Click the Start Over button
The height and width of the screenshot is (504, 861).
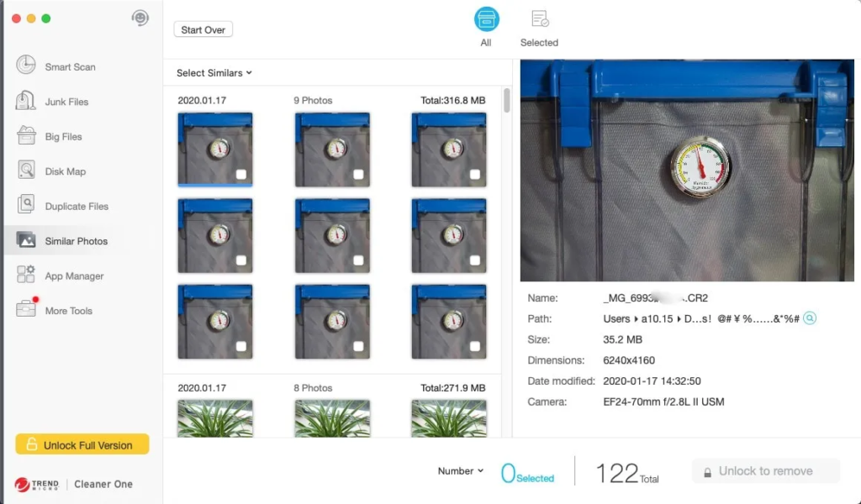(203, 29)
